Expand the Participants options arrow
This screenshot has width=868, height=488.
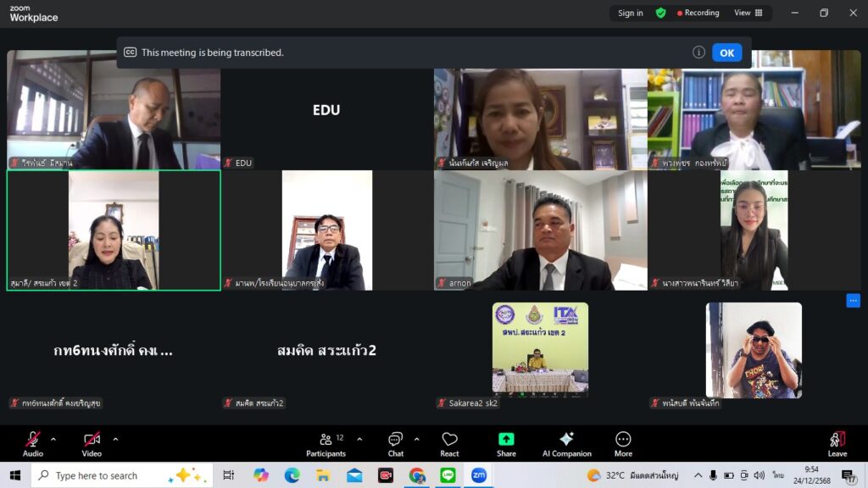coord(359,439)
